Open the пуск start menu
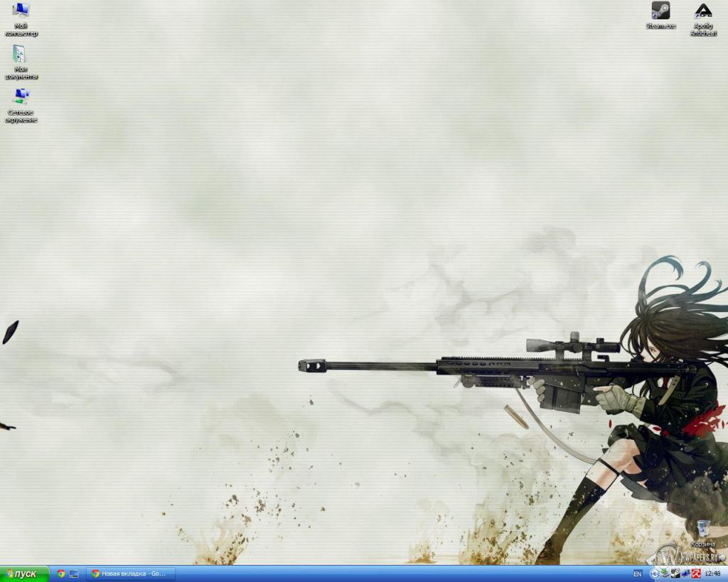Viewport: 728px width, 582px height. (x=24, y=574)
